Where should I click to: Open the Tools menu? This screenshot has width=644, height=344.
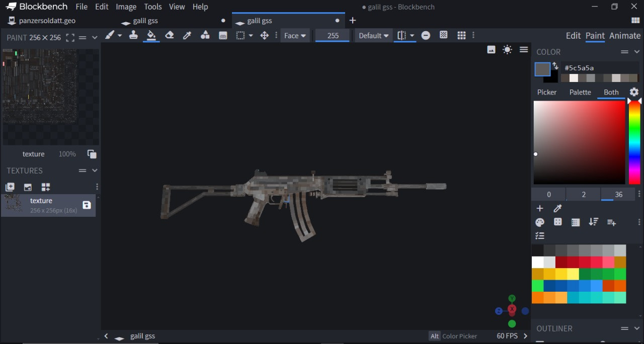click(x=152, y=7)
